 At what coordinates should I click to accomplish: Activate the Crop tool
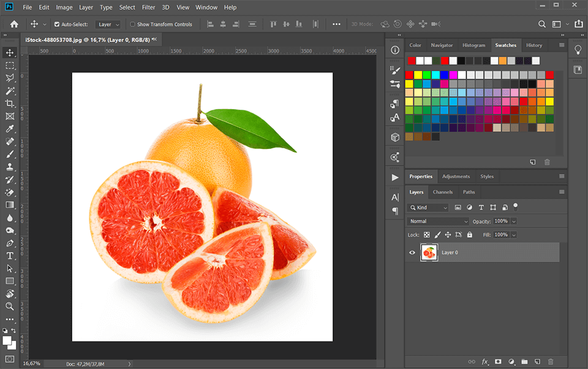10,103
